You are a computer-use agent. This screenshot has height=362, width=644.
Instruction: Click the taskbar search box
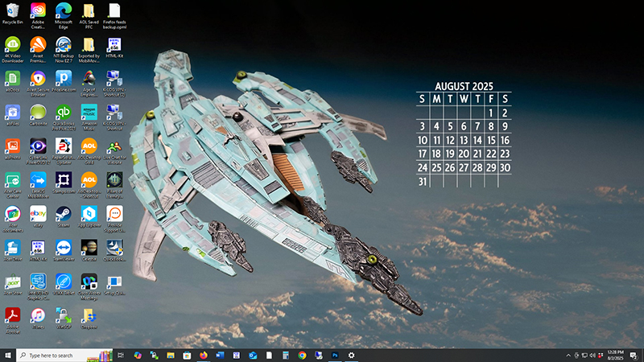(64, 356)
